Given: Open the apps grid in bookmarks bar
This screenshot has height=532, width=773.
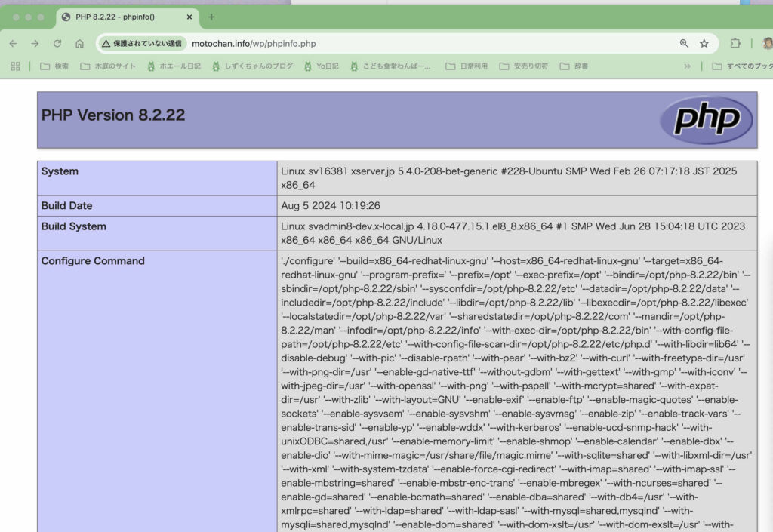Looking at the screenshot, I should point(15,66).
